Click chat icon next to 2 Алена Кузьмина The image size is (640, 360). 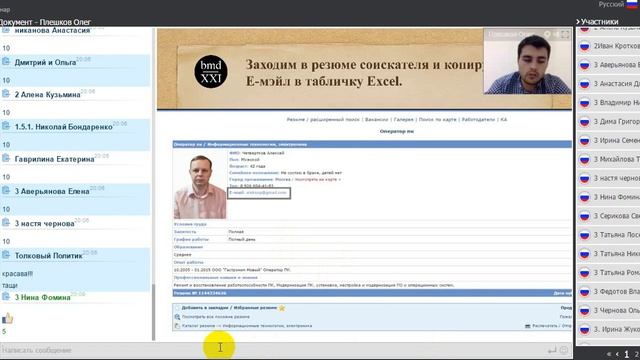coord(6,94)
